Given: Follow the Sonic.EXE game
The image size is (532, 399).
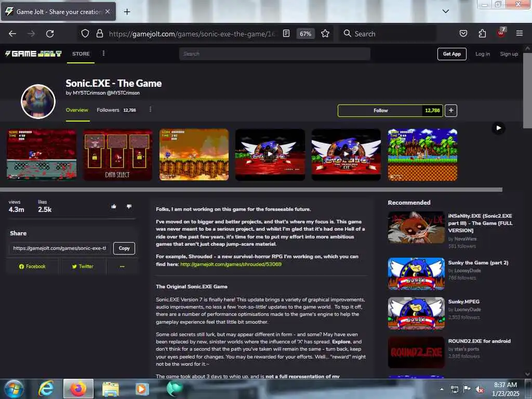Looking at the screenshot, I should pyautogui.click(x=380, y=111).
